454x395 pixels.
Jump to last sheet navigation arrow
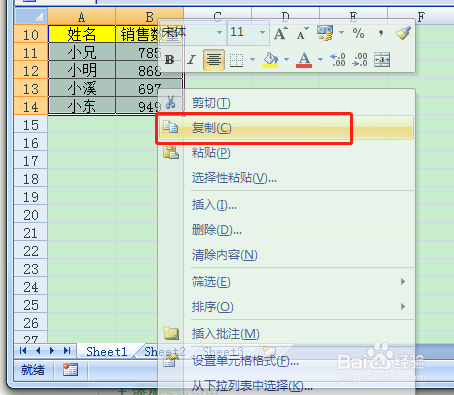[x=67, y=351]
